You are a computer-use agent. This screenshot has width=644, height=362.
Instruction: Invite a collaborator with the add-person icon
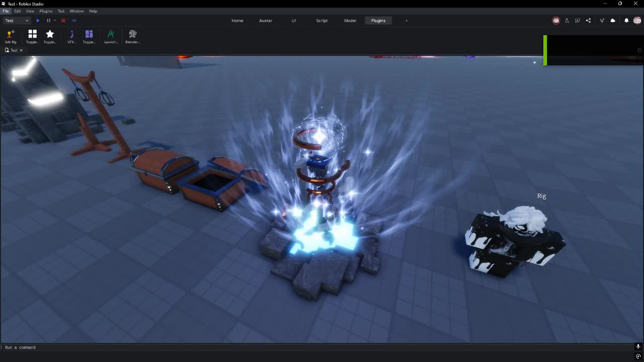point(567,21)
